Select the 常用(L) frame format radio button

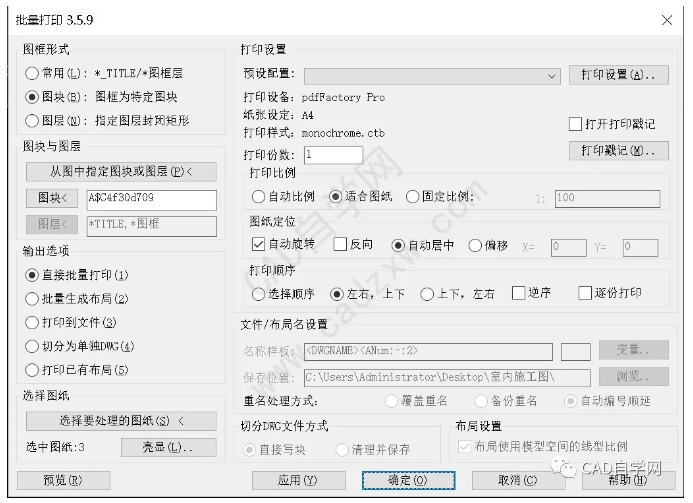pyautogui.click(x=32, y=73)
